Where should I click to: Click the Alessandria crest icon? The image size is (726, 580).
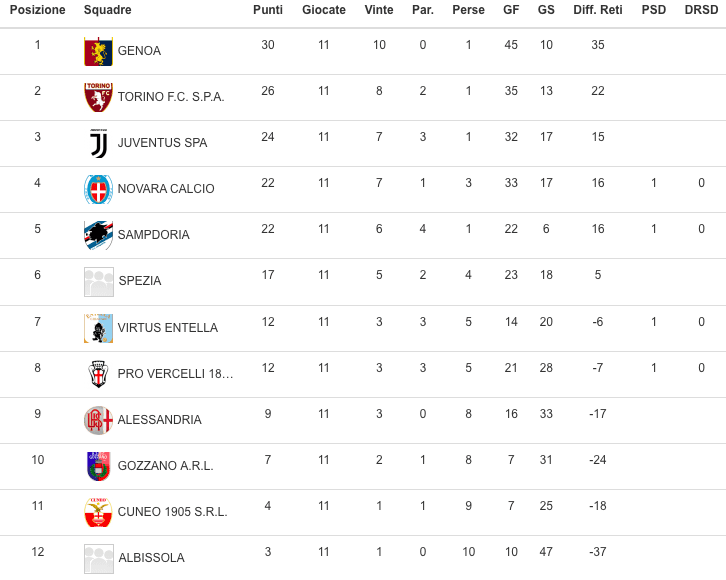point(98,420)
